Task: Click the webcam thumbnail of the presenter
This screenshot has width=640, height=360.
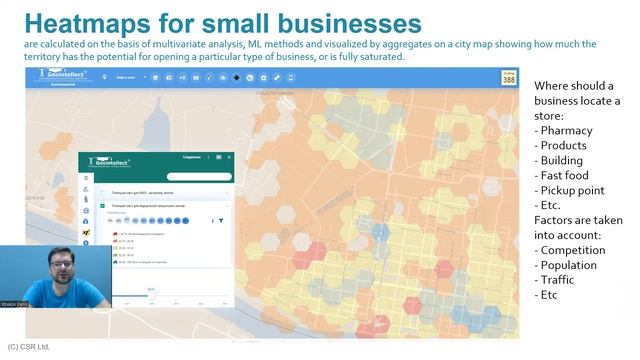Action: click(x=56, y=276)
